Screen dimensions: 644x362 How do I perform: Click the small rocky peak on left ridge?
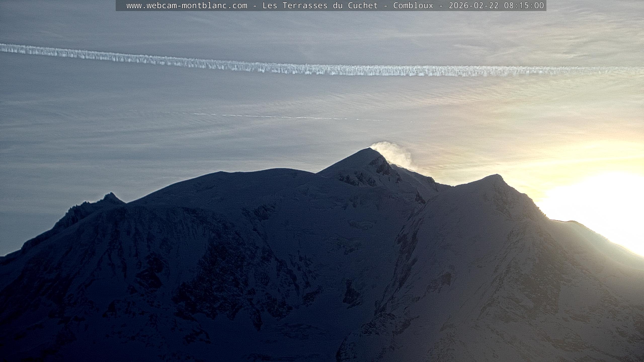[111, 195]
